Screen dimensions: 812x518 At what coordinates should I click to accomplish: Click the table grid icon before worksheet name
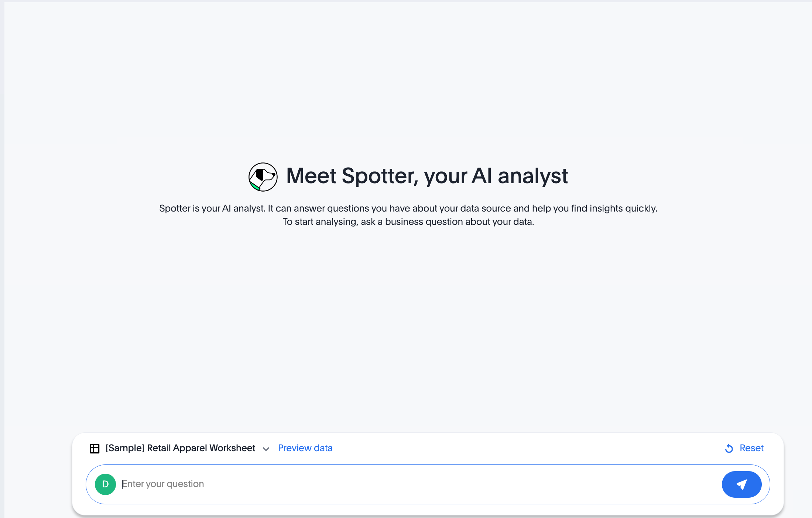[95, 448]
